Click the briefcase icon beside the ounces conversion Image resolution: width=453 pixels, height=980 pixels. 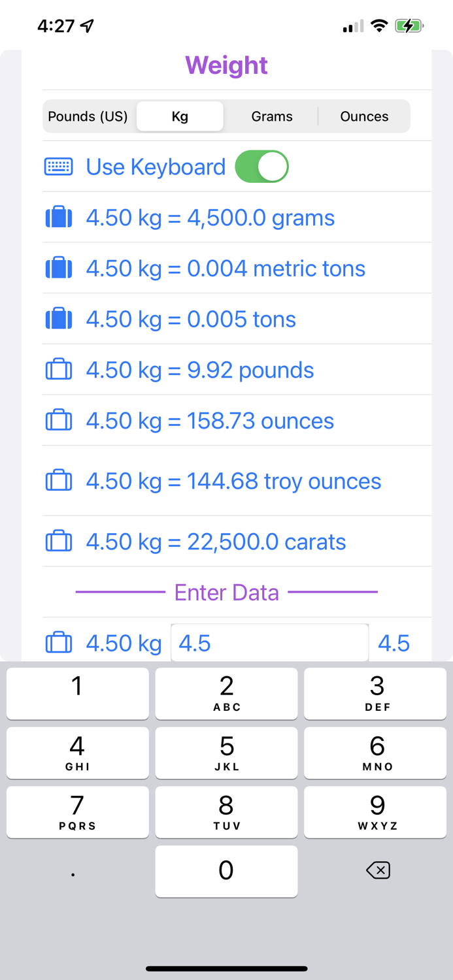tap(58, 420)
